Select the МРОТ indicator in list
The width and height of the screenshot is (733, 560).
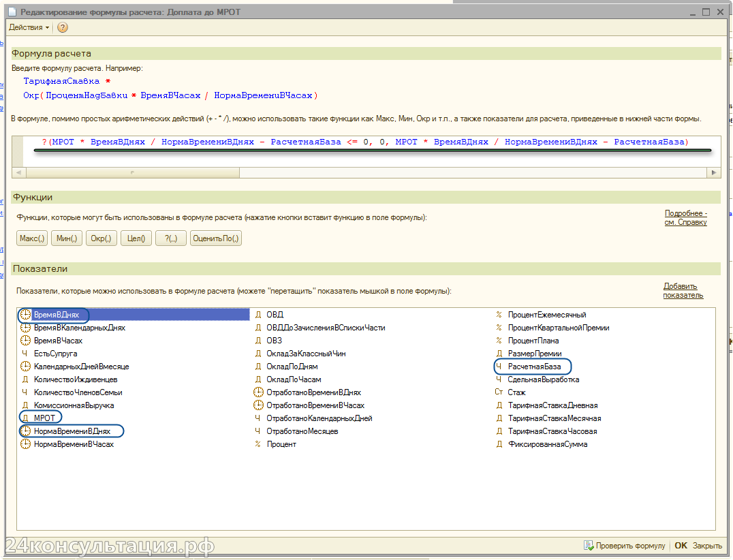point(44,418)
